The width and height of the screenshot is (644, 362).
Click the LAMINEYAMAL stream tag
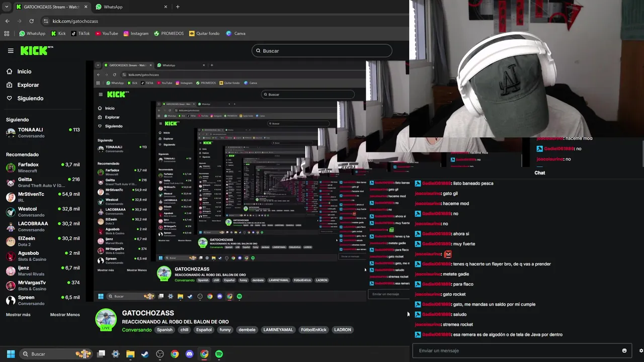(x=278, y=330)
